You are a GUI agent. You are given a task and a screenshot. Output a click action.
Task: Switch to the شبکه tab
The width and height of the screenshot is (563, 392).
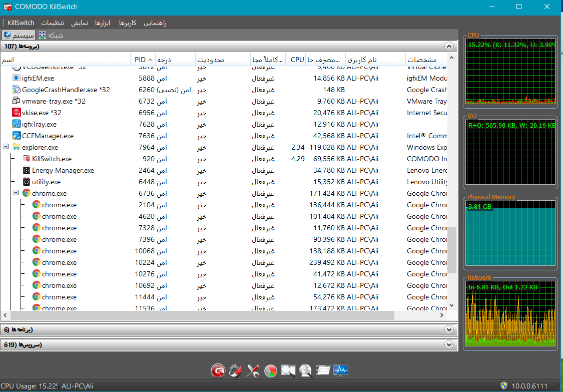pos(51,35)
